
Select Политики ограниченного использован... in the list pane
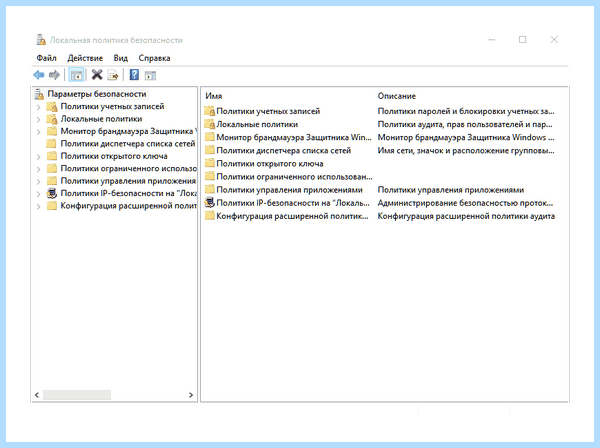(x=294, y=177)
